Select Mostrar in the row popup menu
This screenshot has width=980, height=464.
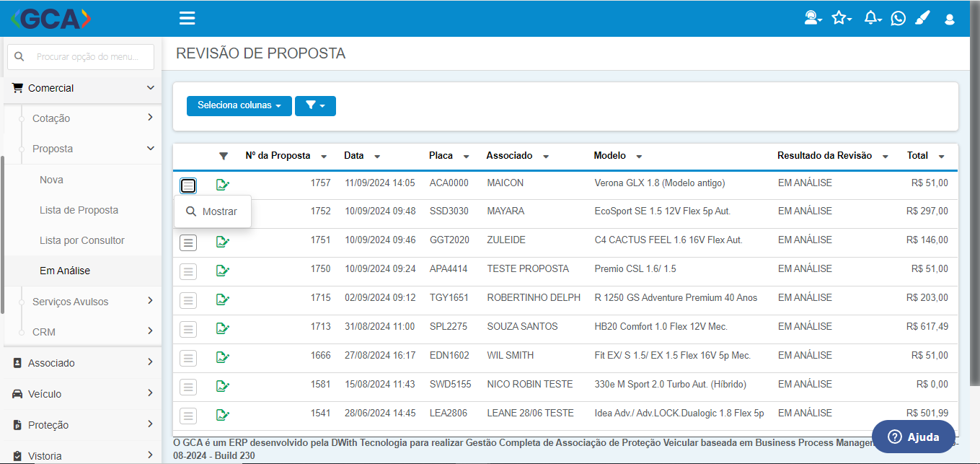tap(213, 211)
